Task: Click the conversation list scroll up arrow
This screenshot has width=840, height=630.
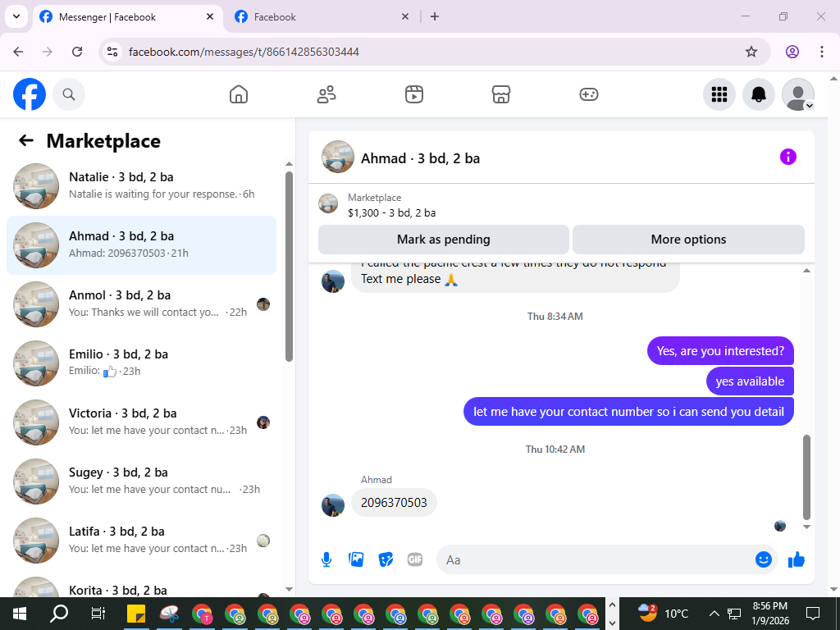Action: pos(290,164)
